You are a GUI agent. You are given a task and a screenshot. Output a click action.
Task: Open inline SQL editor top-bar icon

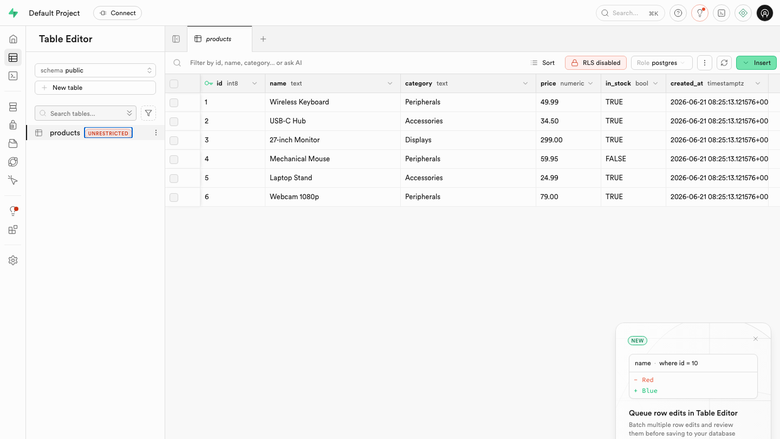pyautogui.click(x=721, y=13)
